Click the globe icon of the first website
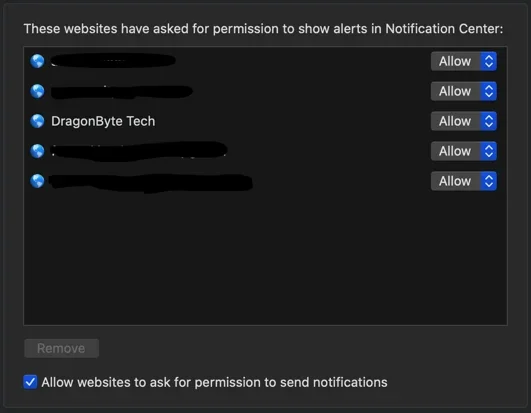Image resolution: width=531 pixels, height=413 pixels. [37, 61]
